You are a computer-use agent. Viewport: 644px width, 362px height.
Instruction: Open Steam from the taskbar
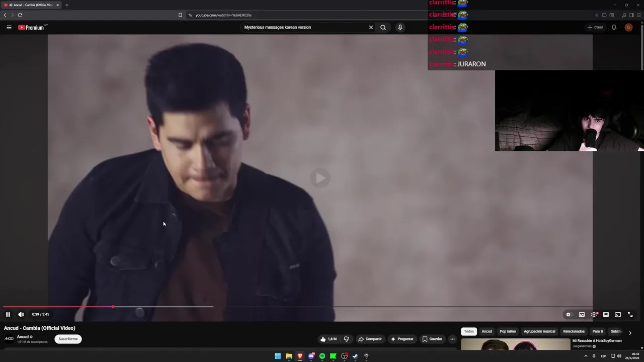point(355,356)
